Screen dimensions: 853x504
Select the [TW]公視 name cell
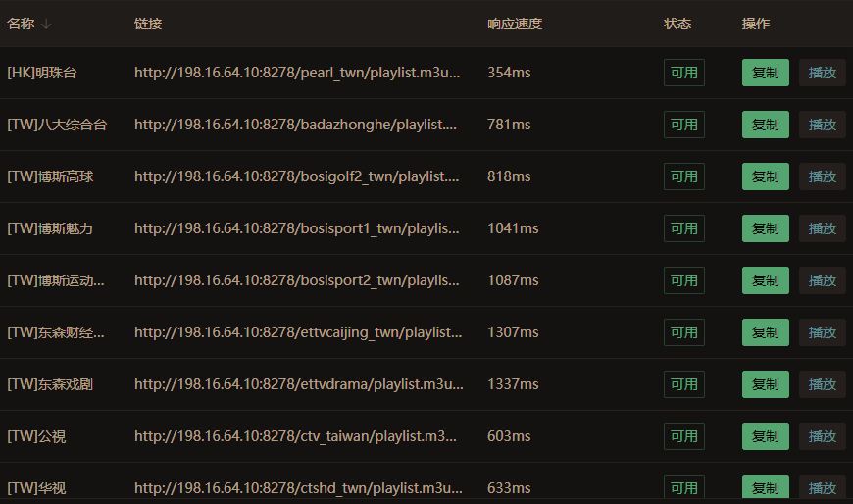[x=36, y=436]
